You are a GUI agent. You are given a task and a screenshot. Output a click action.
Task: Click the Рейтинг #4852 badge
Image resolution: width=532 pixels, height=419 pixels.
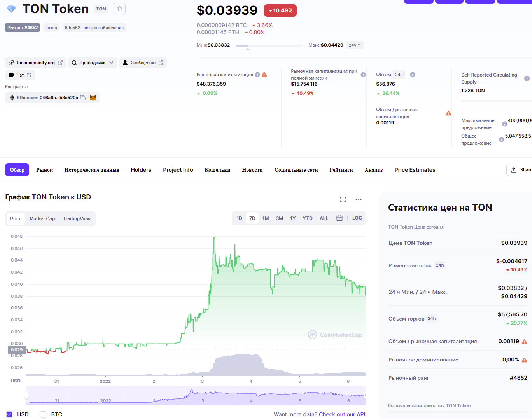[23, 28]
